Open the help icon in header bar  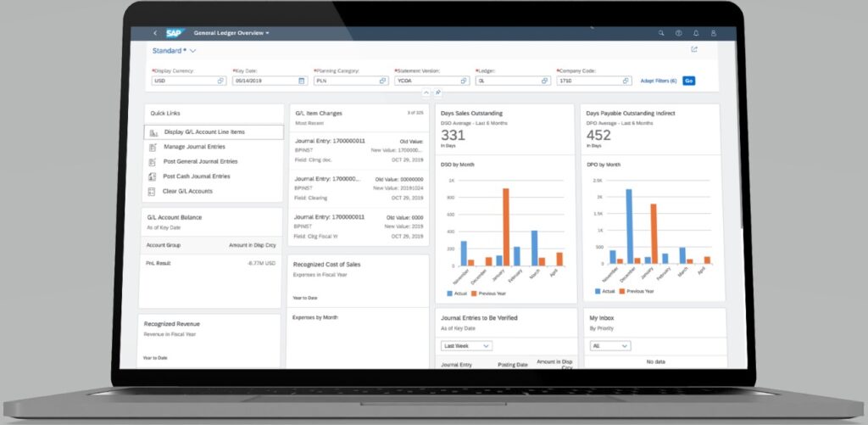(x=678, y=33)
